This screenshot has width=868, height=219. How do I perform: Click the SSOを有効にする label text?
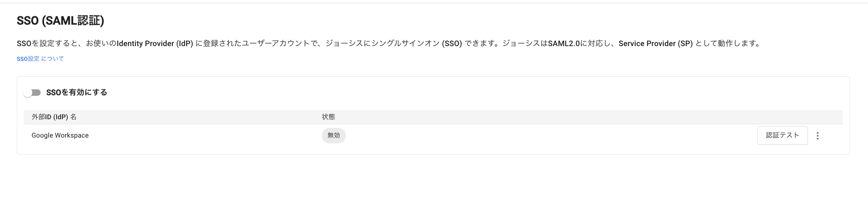coord(77,93)
